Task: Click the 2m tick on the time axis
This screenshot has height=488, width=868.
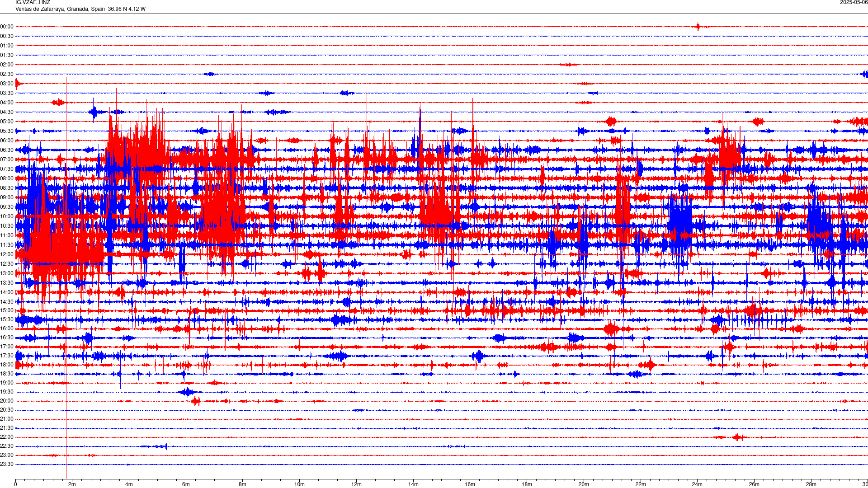Action: (x=72, y=484)
